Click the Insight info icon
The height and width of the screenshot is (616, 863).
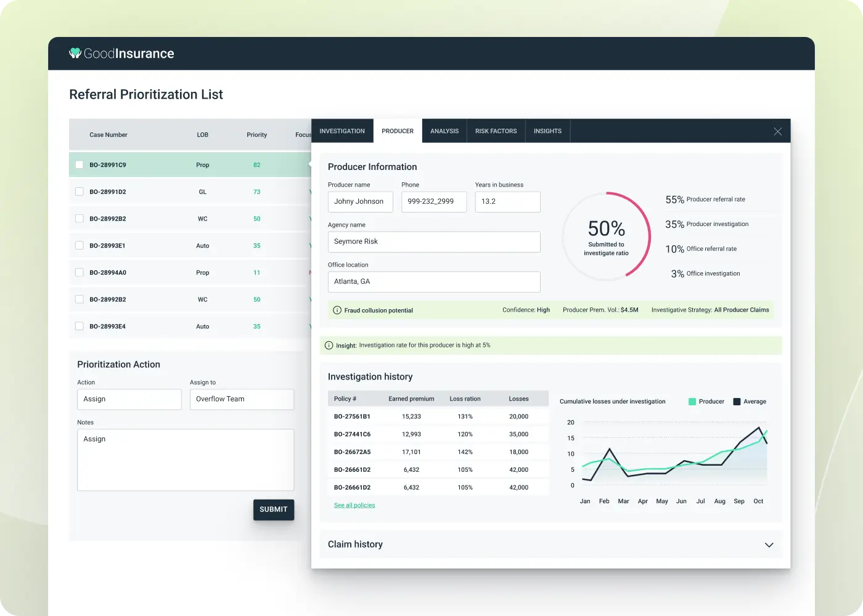click(x=329, y=346)
